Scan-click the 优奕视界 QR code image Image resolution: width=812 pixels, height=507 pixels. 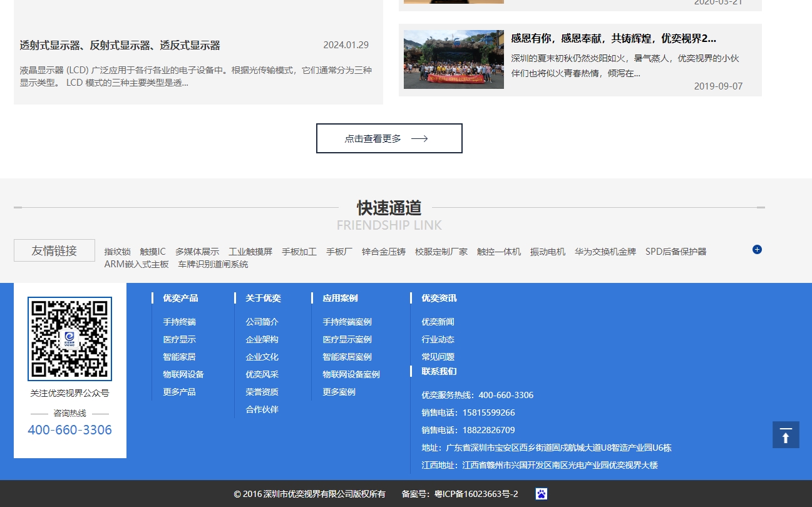[x=69, y=339]
